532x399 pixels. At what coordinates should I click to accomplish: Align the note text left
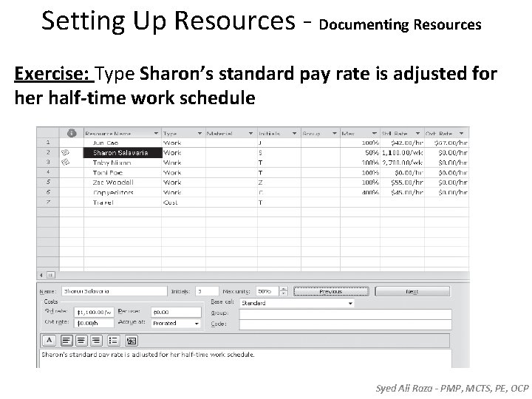pyautogui.click(x=66, y=341)
